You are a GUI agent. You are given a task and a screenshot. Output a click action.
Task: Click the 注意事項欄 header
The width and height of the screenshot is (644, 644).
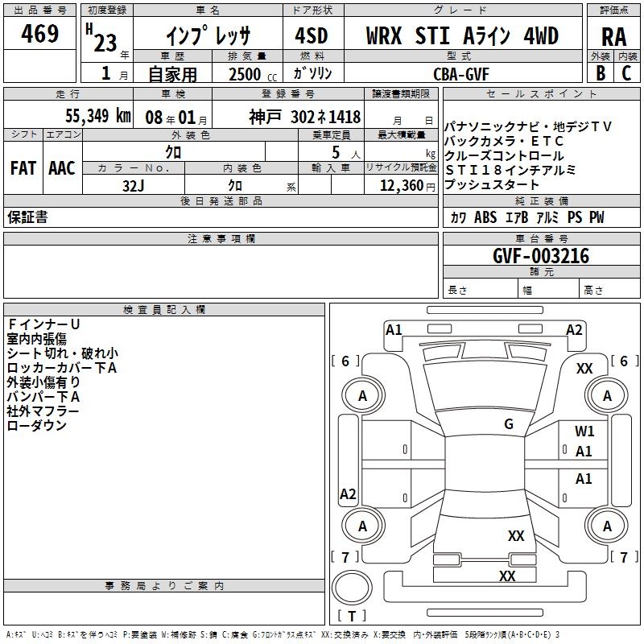221,238
